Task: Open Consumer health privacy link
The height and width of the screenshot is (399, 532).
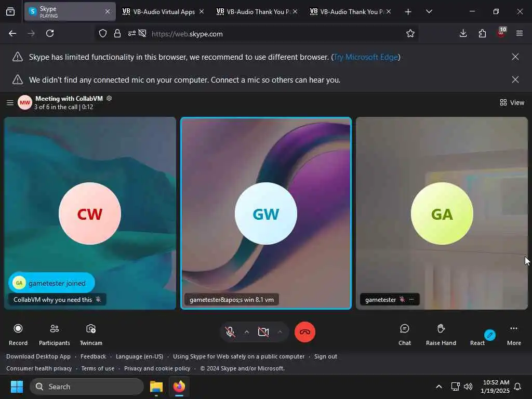Action: coord(39,368)
